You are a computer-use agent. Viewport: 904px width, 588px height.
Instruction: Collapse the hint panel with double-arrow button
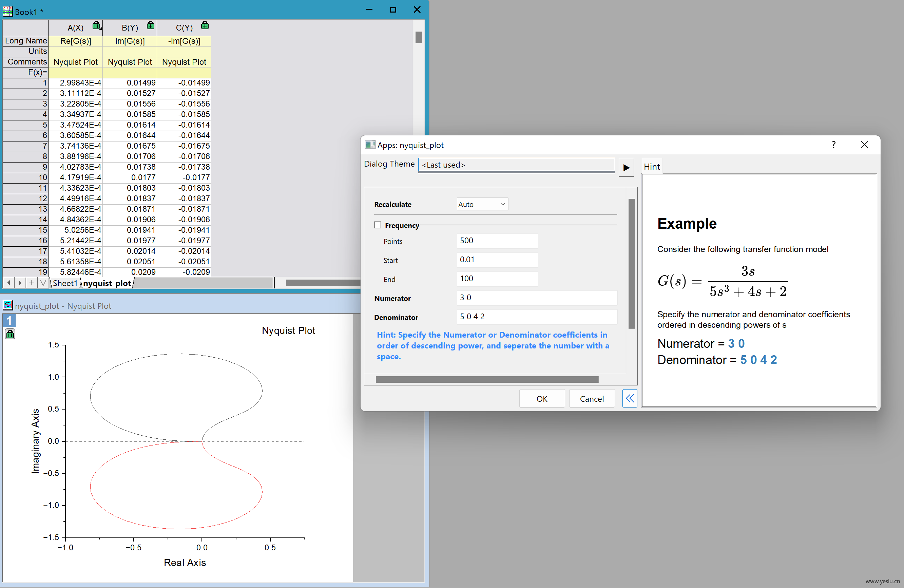(x=629, y=398)
